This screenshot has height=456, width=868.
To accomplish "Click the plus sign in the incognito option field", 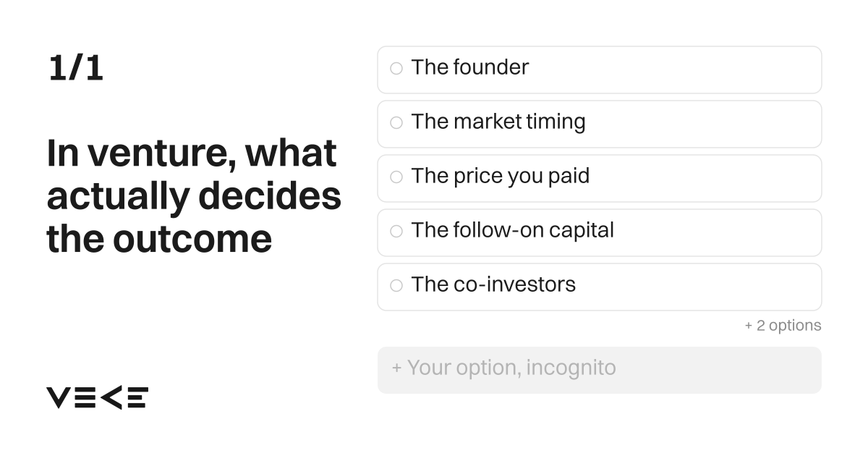I will [396, 368].
